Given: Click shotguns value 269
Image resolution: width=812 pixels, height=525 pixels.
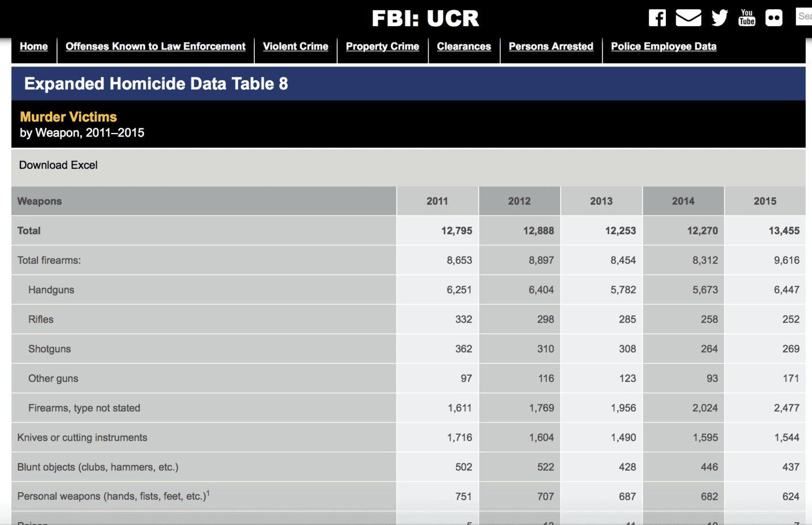Looking at the screenshot, I should pos(792,349).
